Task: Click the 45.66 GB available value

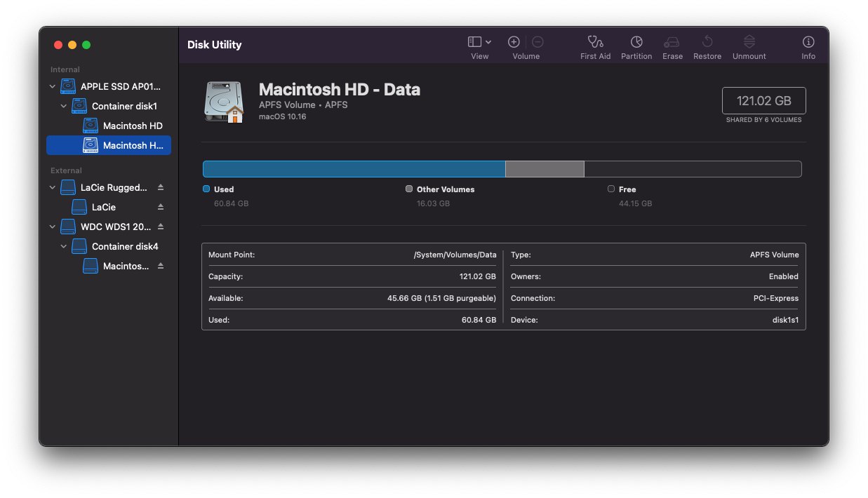Action: pos(441,298)
